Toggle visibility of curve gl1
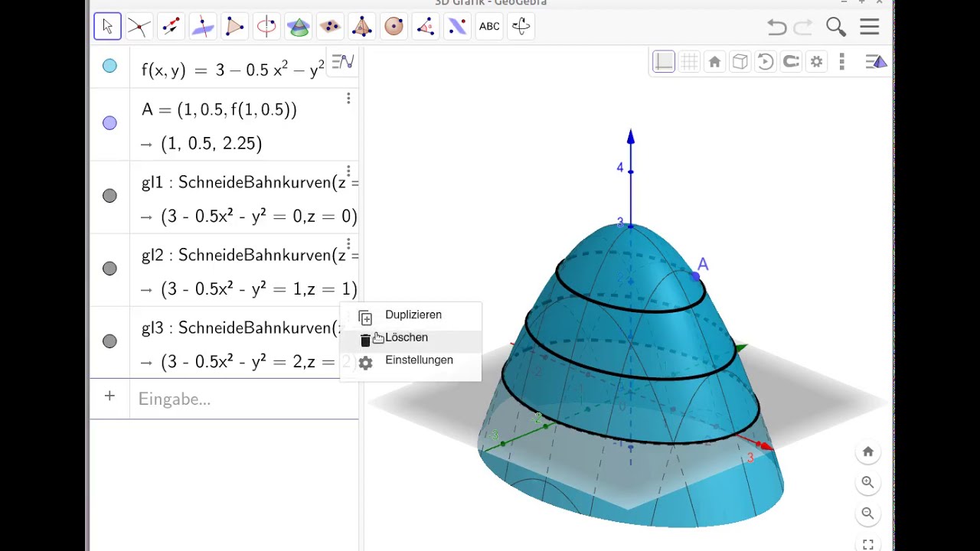The height and width of the screenshot is (551, 980). (x=109, y=196)
